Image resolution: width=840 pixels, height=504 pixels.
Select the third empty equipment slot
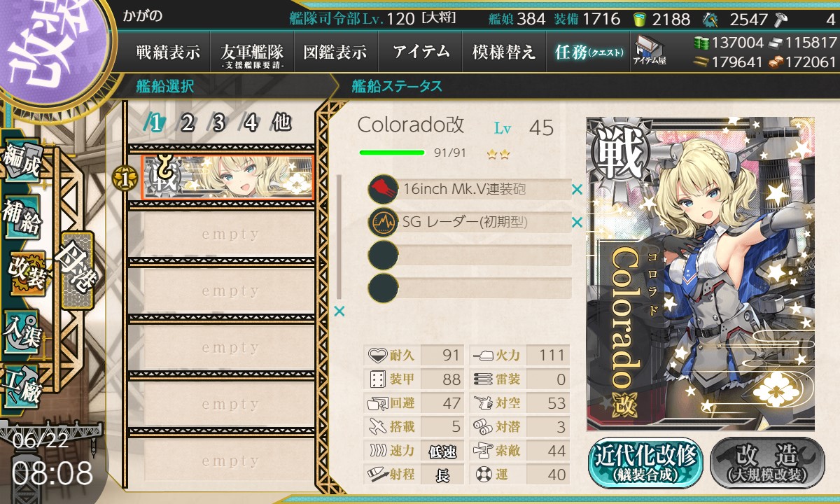tap(470, 255)
